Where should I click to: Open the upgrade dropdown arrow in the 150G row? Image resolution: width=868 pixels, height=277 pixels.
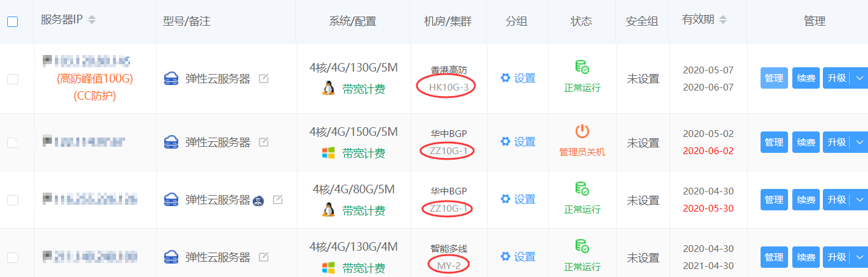point(859,142)
